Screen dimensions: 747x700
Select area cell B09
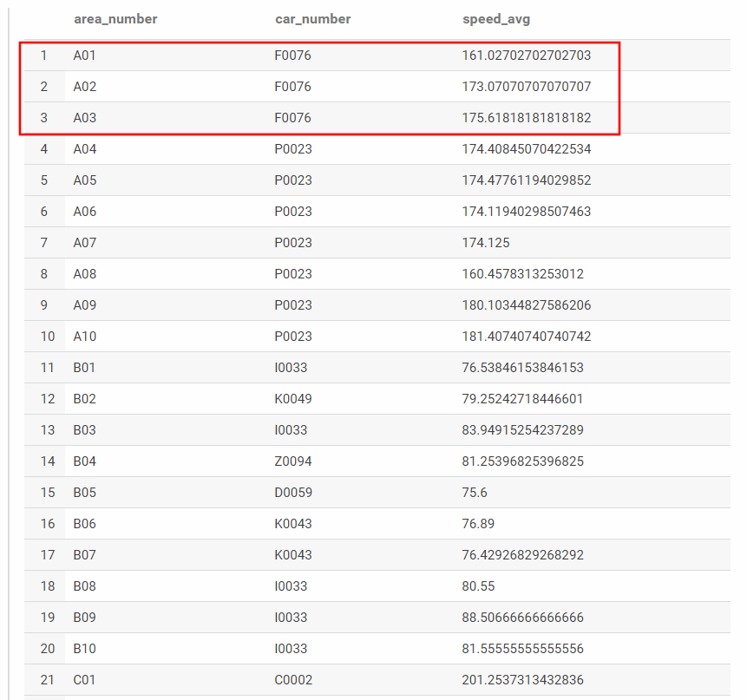[85, 617]
